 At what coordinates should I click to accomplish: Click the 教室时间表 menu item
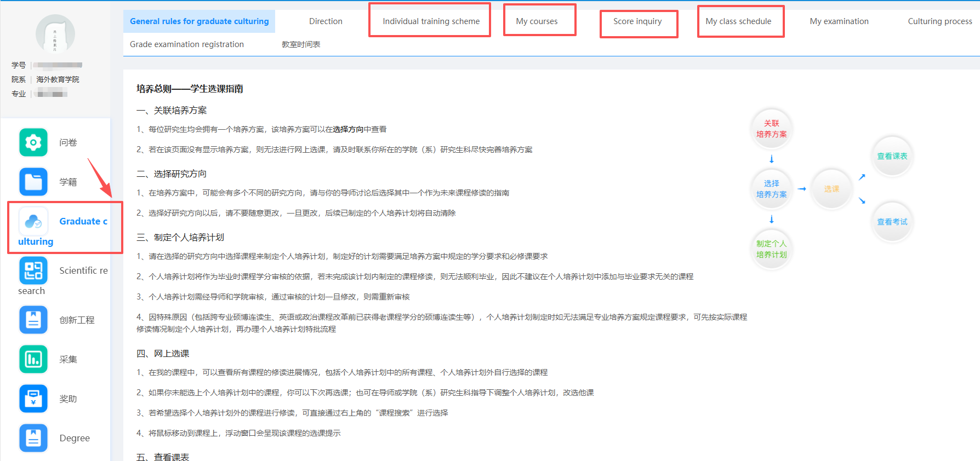click(301, 44)
